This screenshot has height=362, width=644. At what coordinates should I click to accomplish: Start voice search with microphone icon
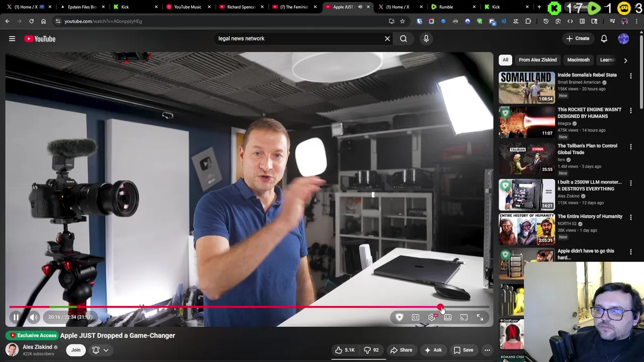tap(426, 39)
